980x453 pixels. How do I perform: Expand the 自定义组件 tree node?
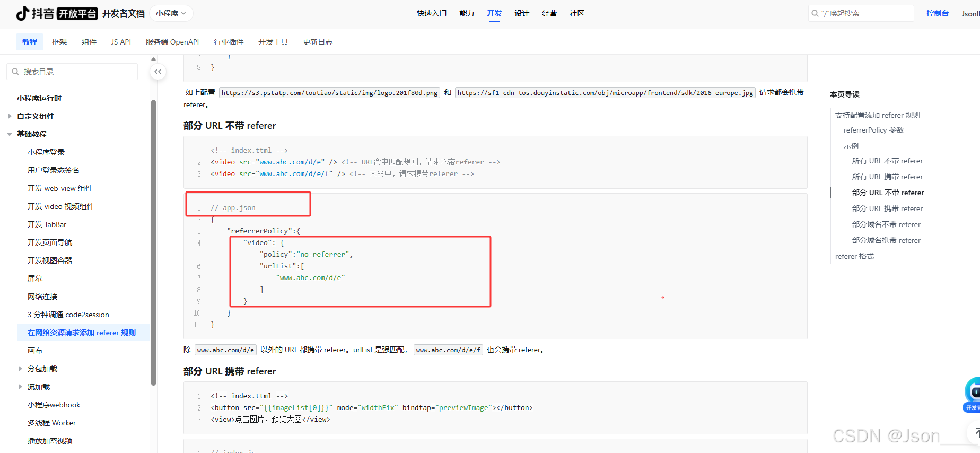point(10,116)
